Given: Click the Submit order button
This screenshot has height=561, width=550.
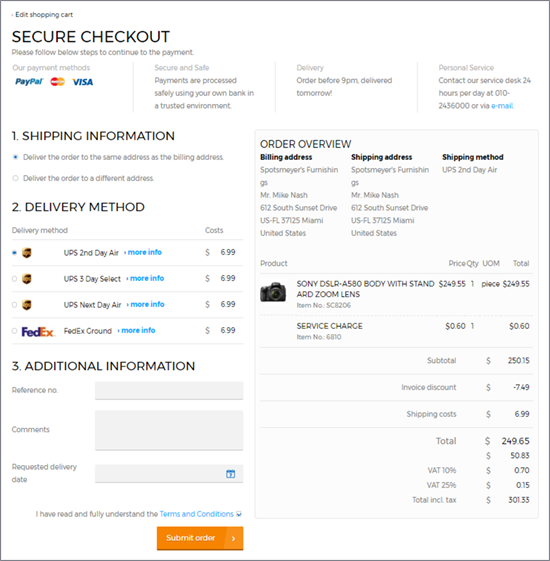Looking at the screenshot, I should tap(200, 538).
